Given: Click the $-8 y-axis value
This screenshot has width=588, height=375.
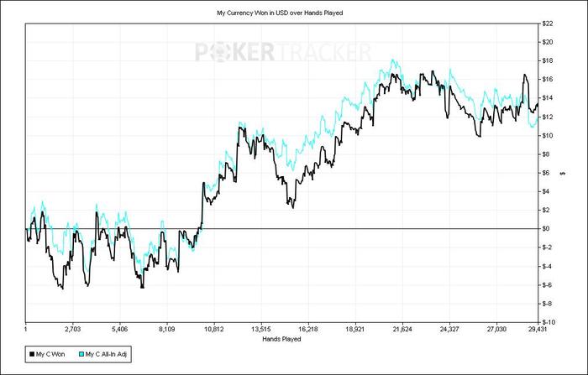Looking at the screenshot, I should pyautogui.click(x=547, y=304).
